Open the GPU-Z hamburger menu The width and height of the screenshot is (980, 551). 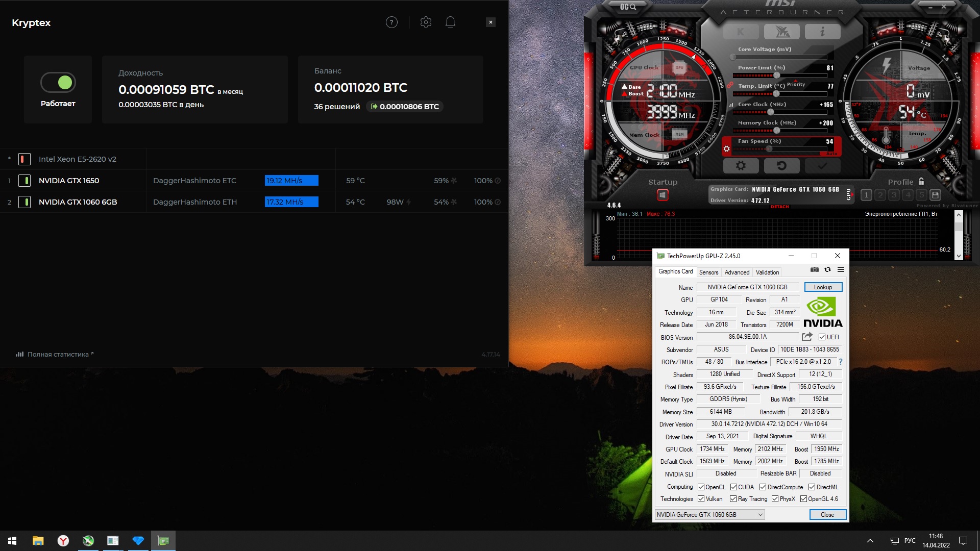click(841, 269)
